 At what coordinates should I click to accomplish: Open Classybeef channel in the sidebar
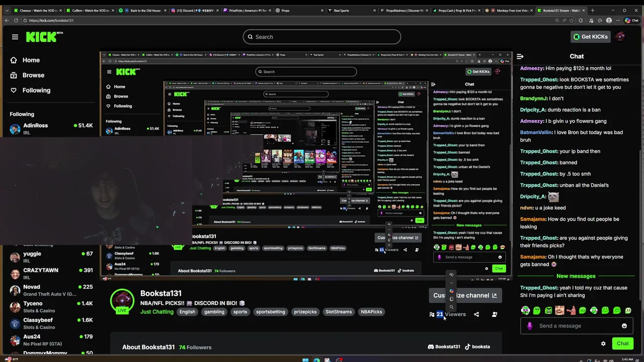[x=51, y=323]
